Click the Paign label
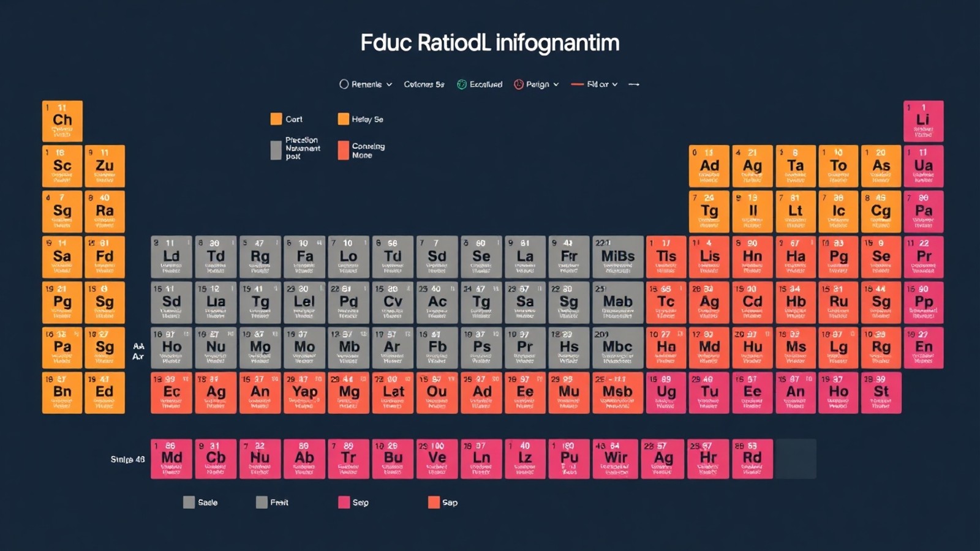This screenshot has width=980, height=551. click(x=538, y=84)
